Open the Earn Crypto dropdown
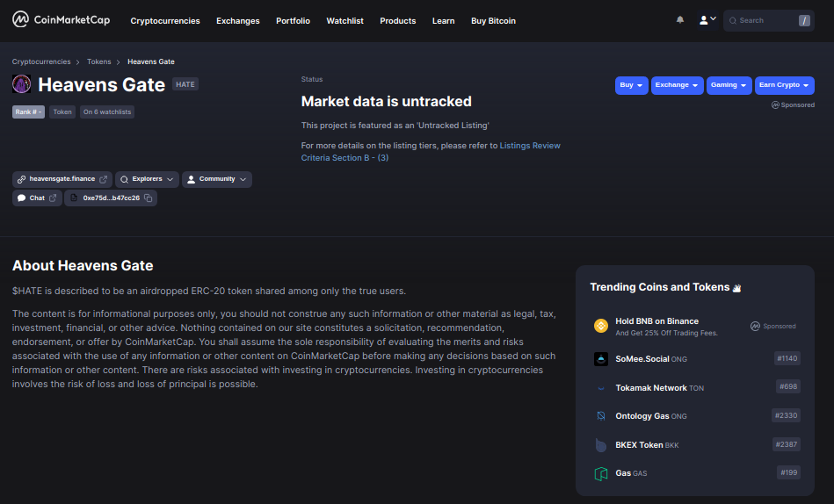Screen dimensions: 834x504 pos(785,85)
